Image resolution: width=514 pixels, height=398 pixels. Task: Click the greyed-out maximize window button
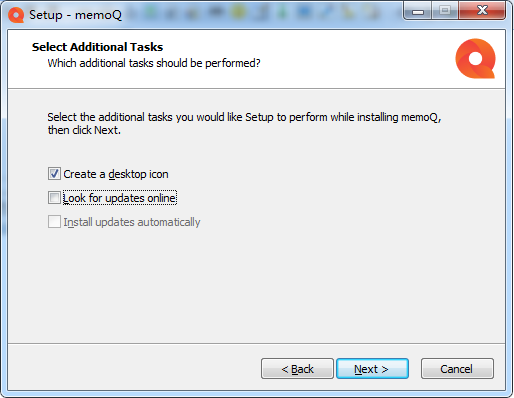(445, 11)
